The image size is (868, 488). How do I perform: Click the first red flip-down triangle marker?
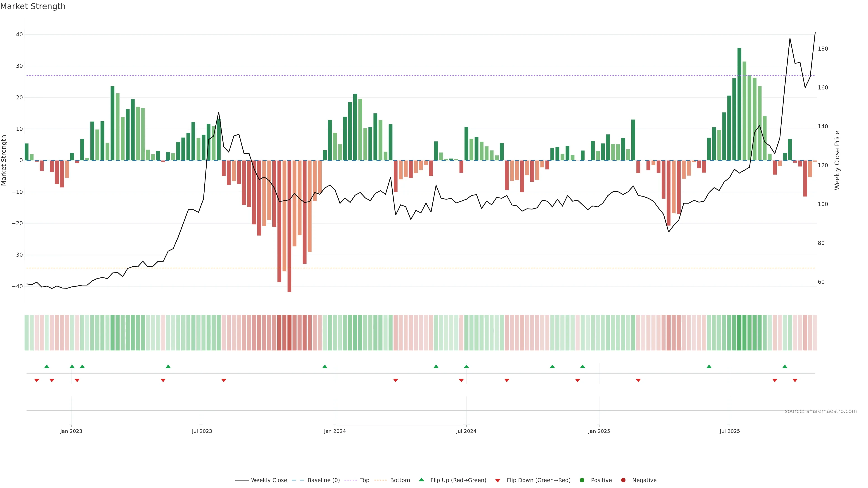click(37, 380)
